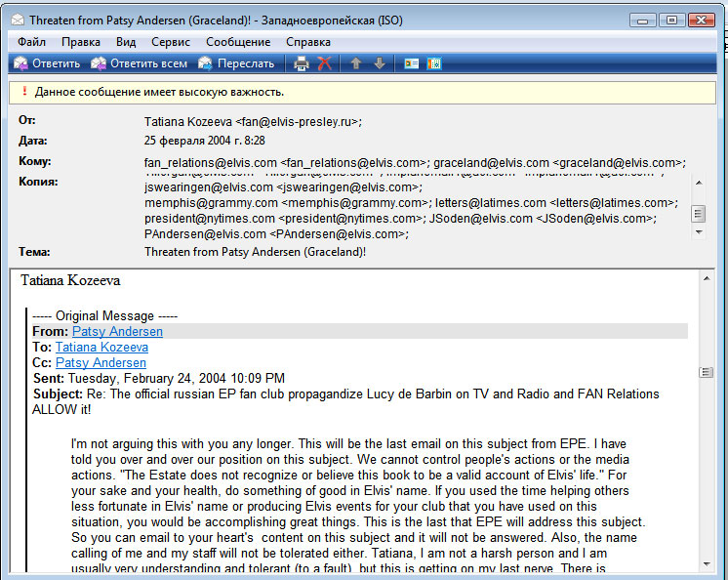Open the Tatiana Kozeeva link in To line

point(101,348)
